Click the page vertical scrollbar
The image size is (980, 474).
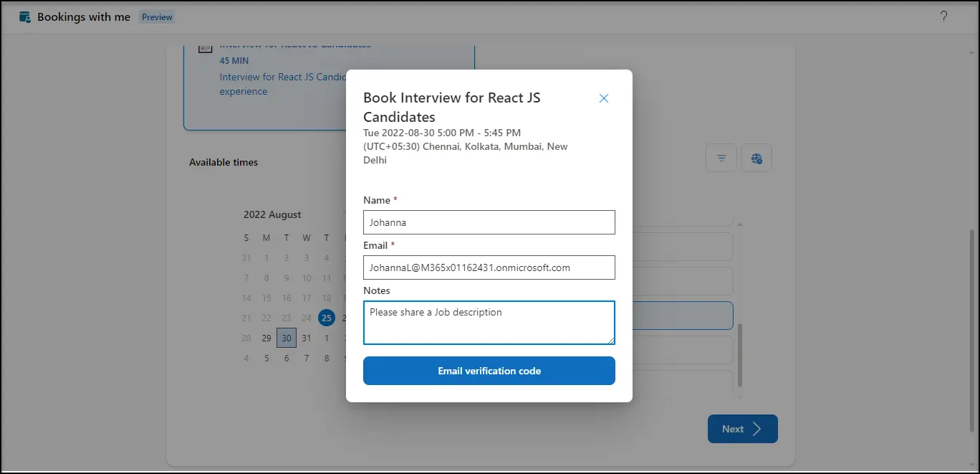[x=973, y=323]
